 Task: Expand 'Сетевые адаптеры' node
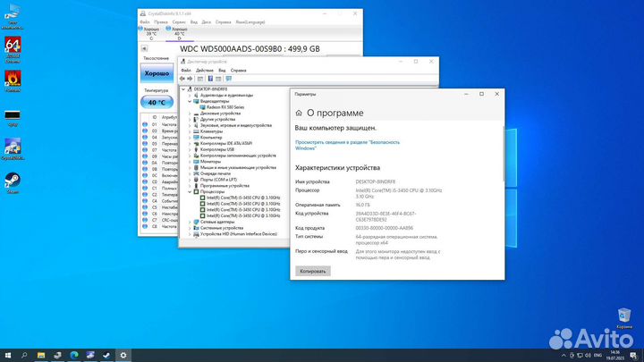click(x=190, y=222)
